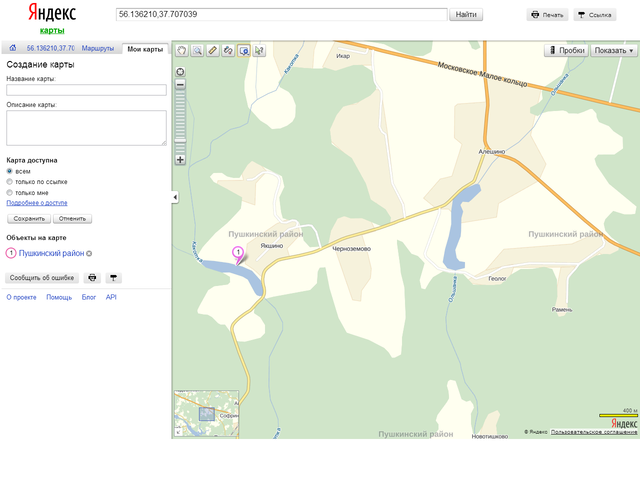Click the zoom slider handle
The height and width of the screenshot is (492, 640).
(180, 141)
